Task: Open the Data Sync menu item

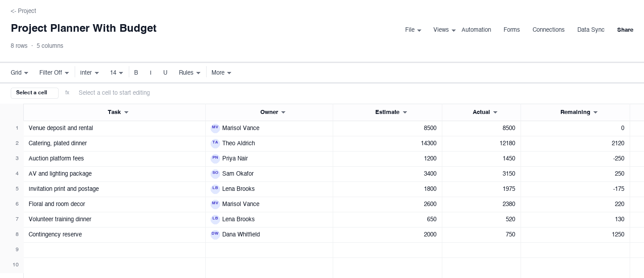Action: [591, 30]
